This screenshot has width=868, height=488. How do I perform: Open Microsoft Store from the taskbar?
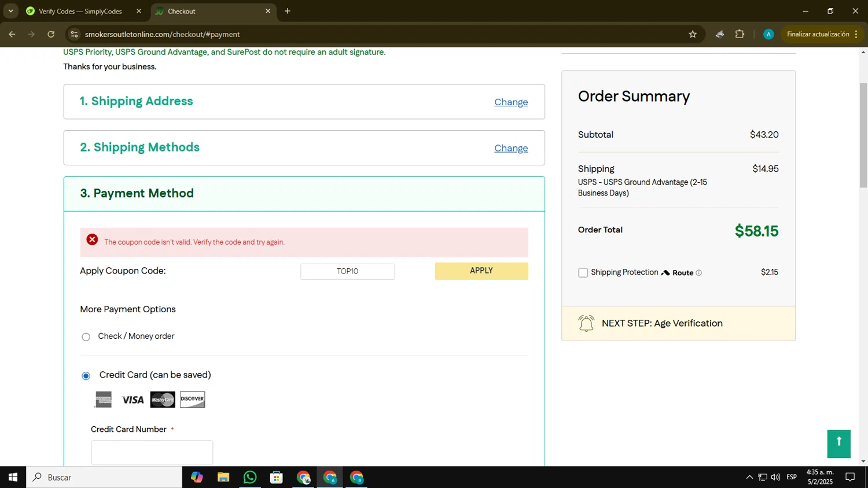coord(277,477)
